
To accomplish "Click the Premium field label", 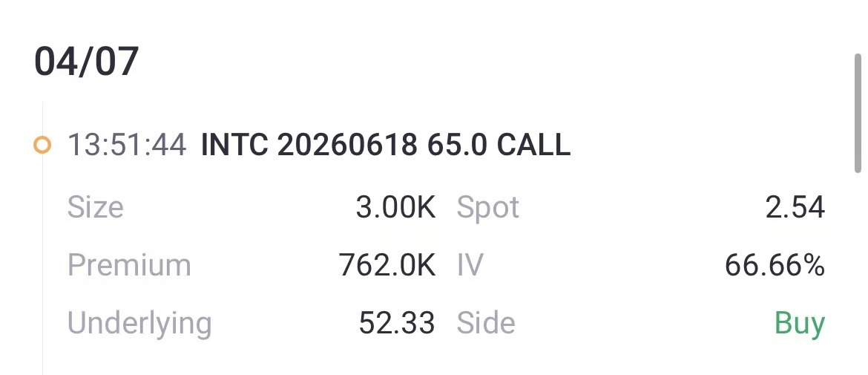I will coord(129,265).
